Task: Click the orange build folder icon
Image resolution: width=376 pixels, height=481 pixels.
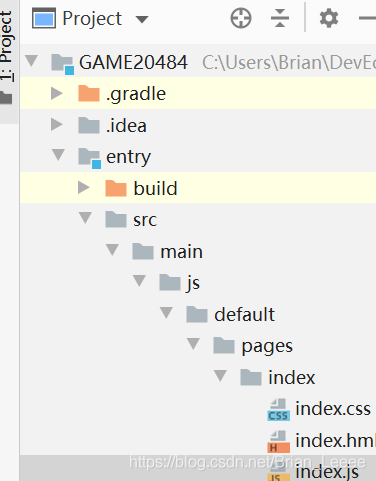Action: pyautogui.click(x=116, y=188)
